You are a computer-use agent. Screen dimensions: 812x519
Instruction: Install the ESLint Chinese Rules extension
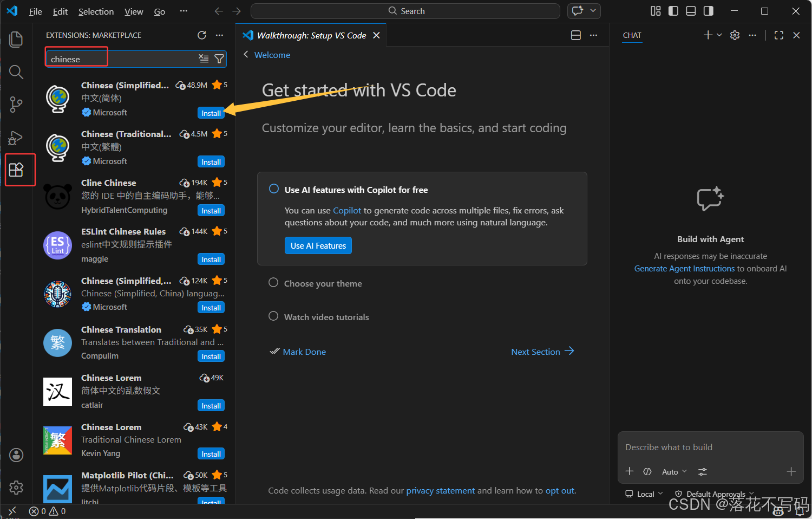[211, 259]
